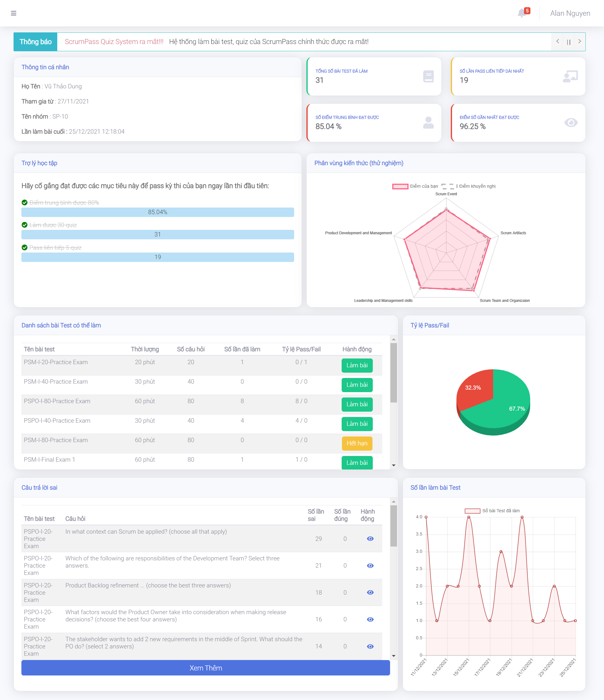The width and height of the screenshot is (604, 700).
Task: Click line chart peak point near 15/12/2021
Action: tap(468, 517)
